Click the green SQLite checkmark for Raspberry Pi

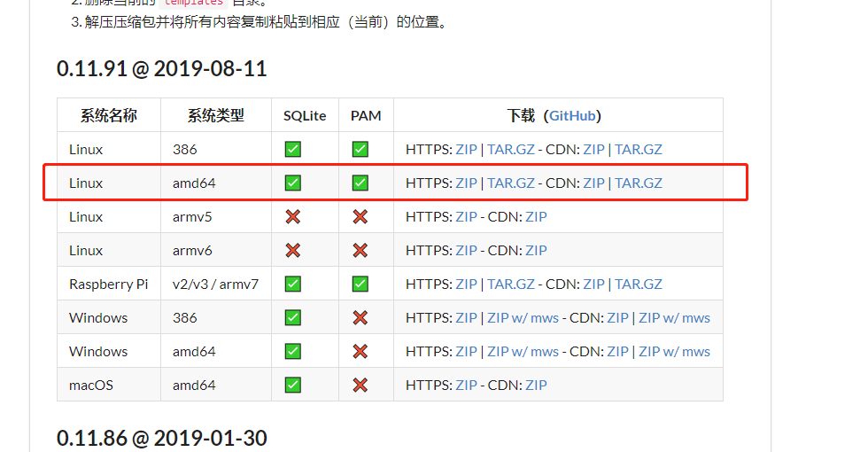click(293, 284)
